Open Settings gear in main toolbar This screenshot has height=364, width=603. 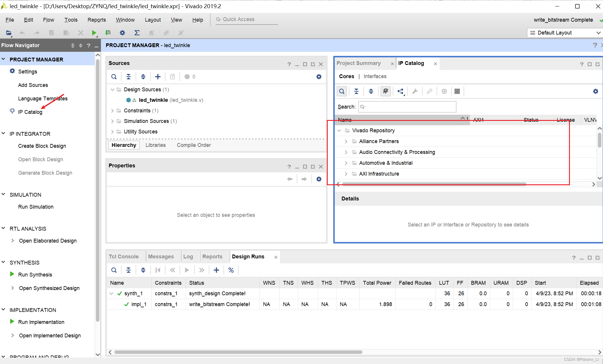(x=122, y=33)
